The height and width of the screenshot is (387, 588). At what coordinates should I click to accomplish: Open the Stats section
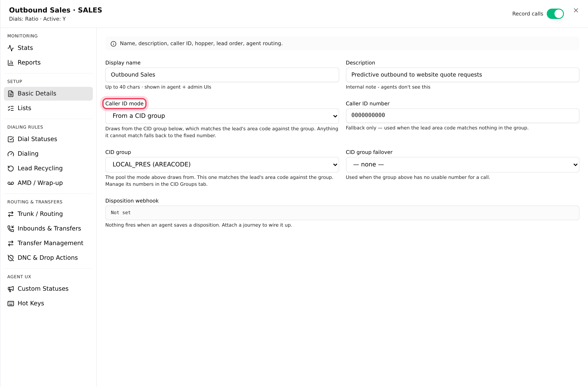[x=48, y=48]
